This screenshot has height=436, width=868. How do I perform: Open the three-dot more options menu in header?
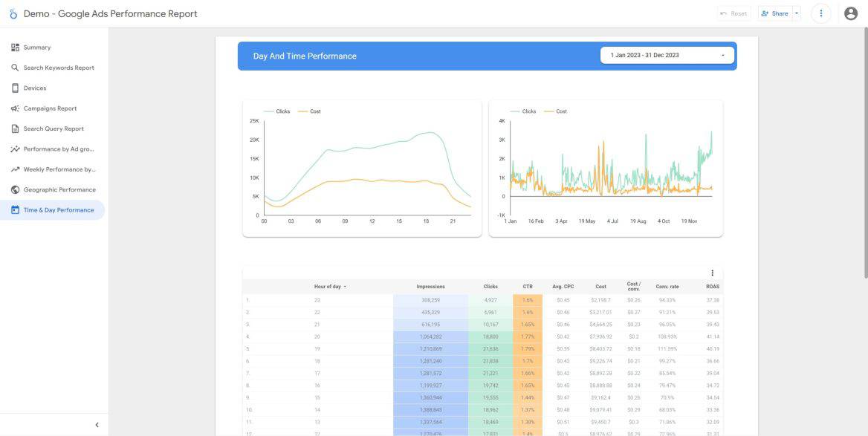click(821, 13)
